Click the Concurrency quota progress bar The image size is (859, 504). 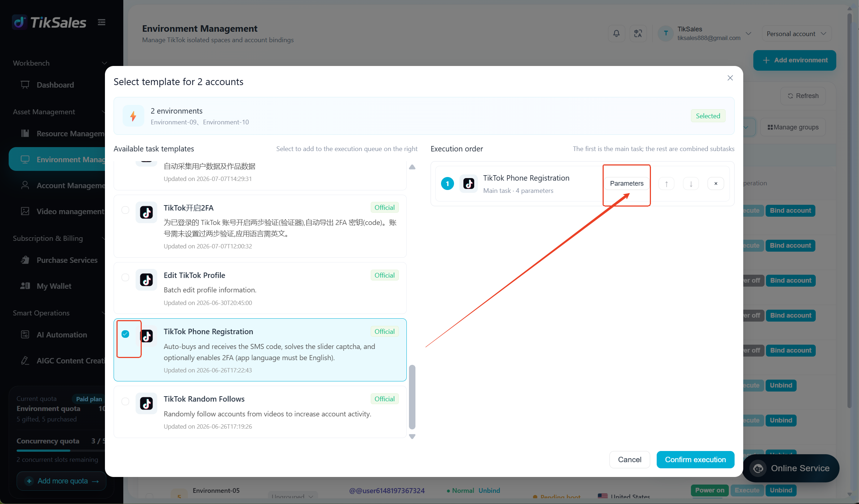pos(61,451)
